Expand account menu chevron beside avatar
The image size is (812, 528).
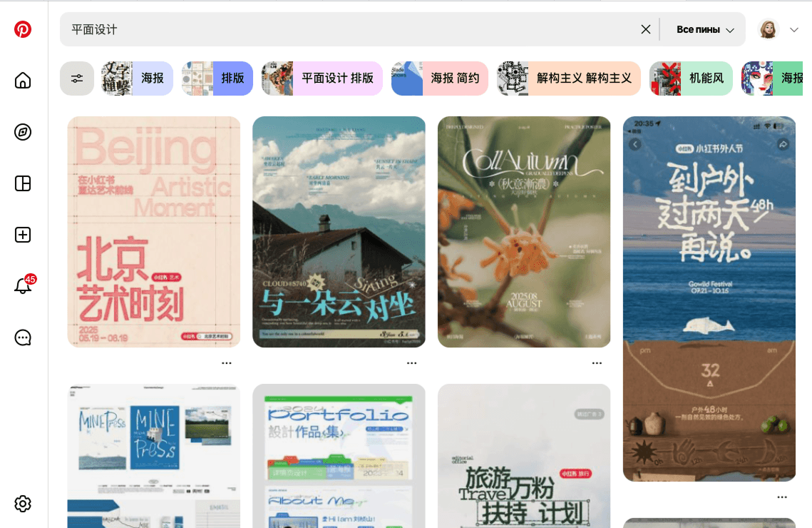pos(794,29)
